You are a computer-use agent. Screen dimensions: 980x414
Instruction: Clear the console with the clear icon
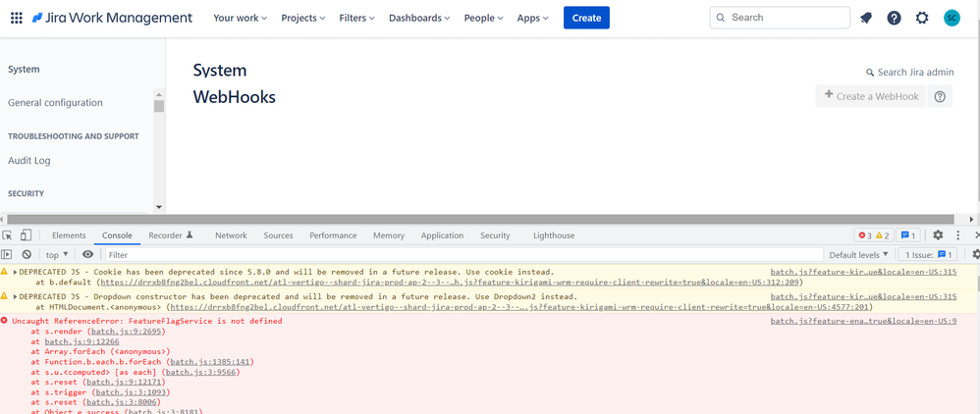point(27,254)
